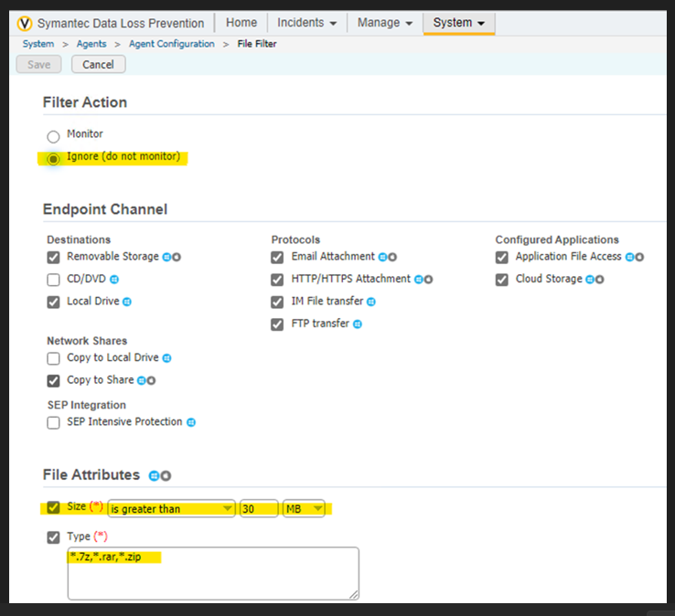Open the Incidents menu

pyautogui.click(x=307, y=23)
